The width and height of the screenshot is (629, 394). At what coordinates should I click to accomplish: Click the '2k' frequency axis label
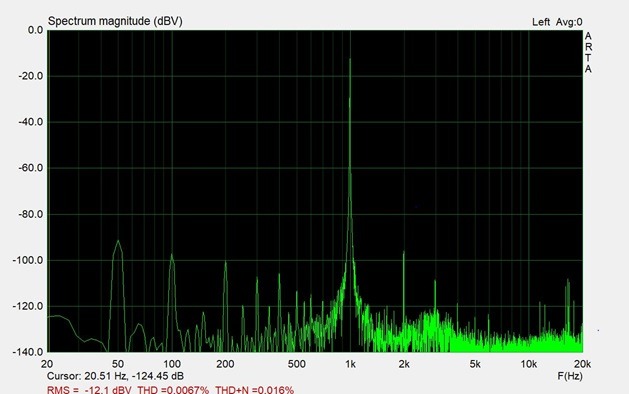[x=404, y=364]
